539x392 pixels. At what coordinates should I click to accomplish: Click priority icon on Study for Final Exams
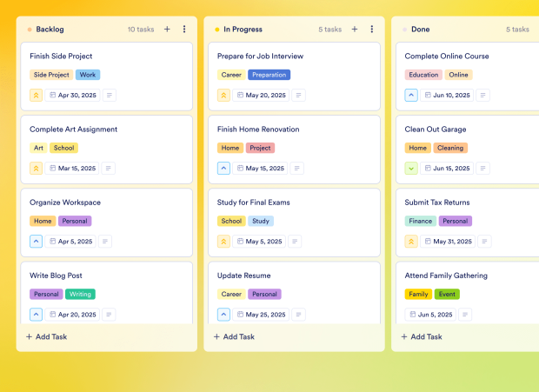tap(223, 242)
